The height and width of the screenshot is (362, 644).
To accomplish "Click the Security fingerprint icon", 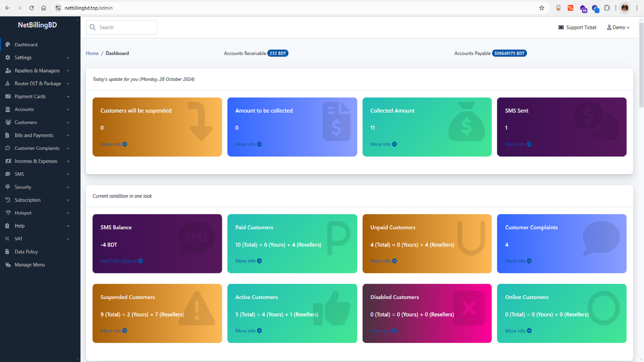I will 8,187.
